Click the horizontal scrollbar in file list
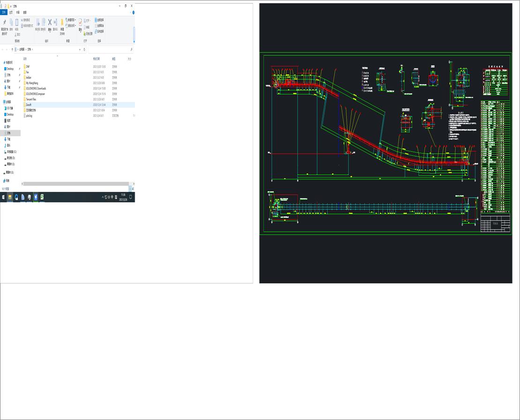The width and height of the screenshot is (520, 420). [x=76, y=184]
